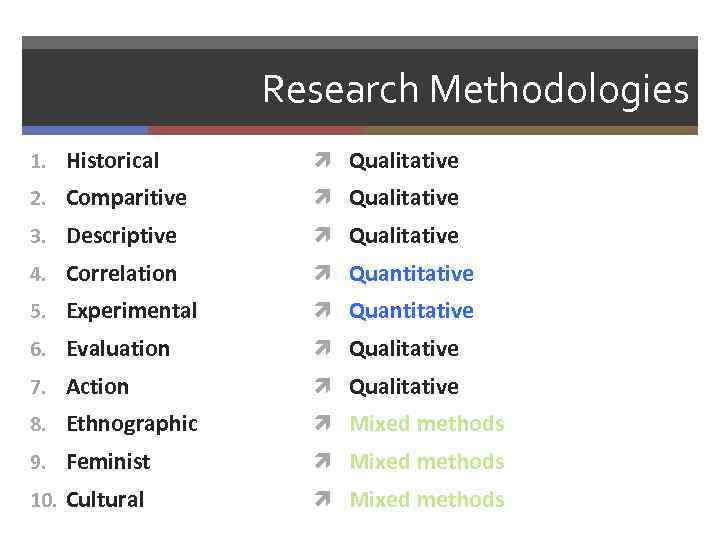
Task: Click the brown segment of the title underline
Action: (530, 130)
